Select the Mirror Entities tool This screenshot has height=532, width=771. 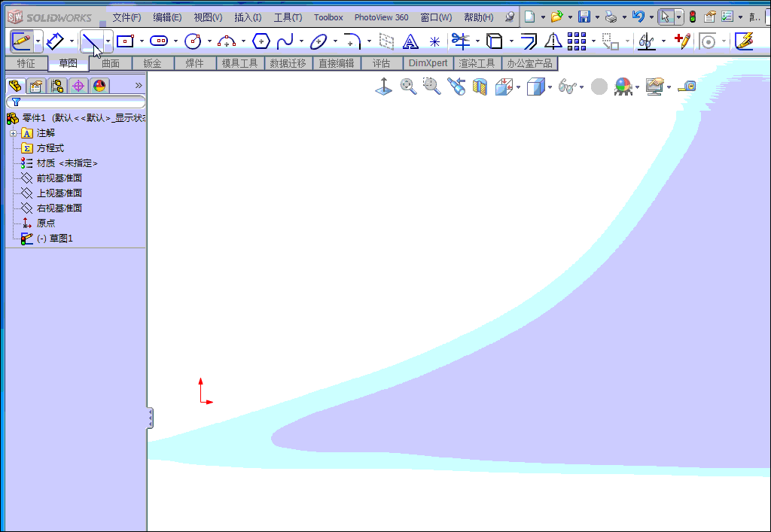point(553,41)
